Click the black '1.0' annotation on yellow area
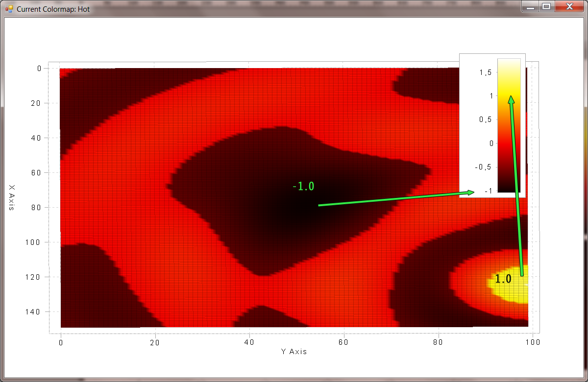The height and width of the screenshot is (382, 588). click(503, 279)
